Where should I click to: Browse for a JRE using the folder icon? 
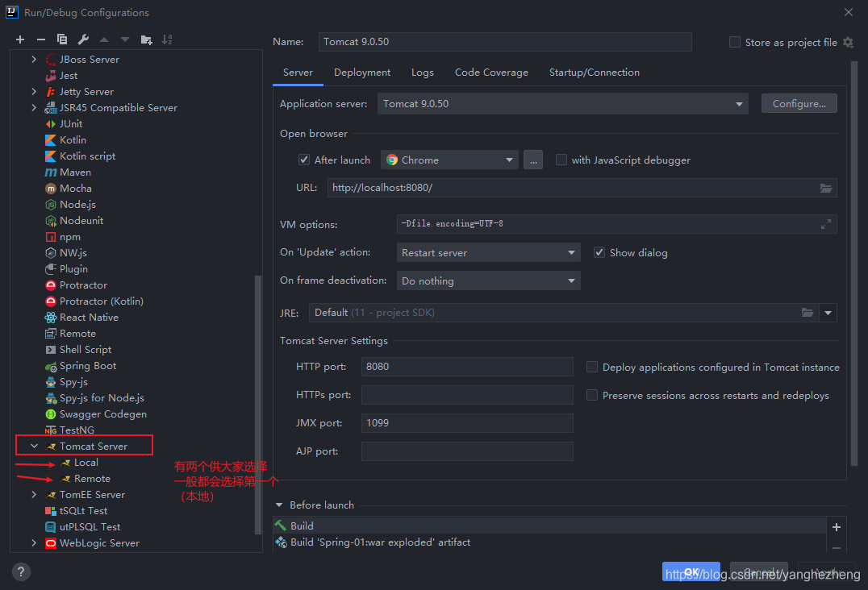pyautogui.click(x=808, y=312)
